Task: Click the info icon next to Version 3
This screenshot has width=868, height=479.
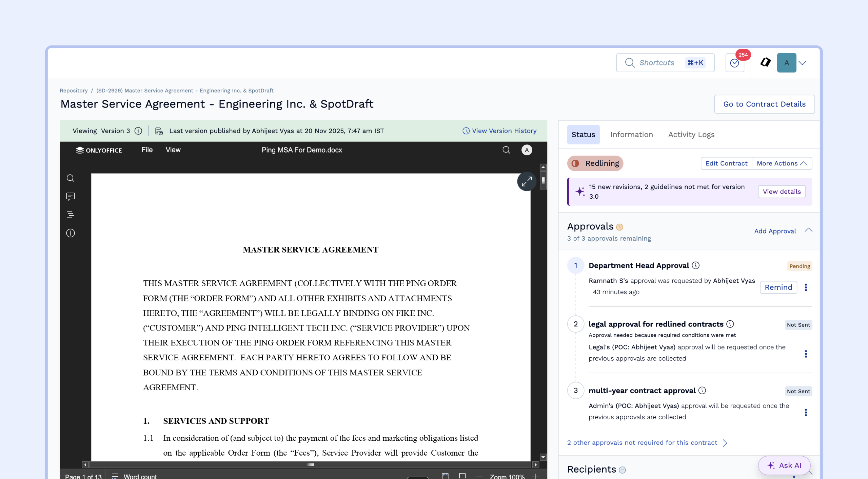Action: point(138,131)
